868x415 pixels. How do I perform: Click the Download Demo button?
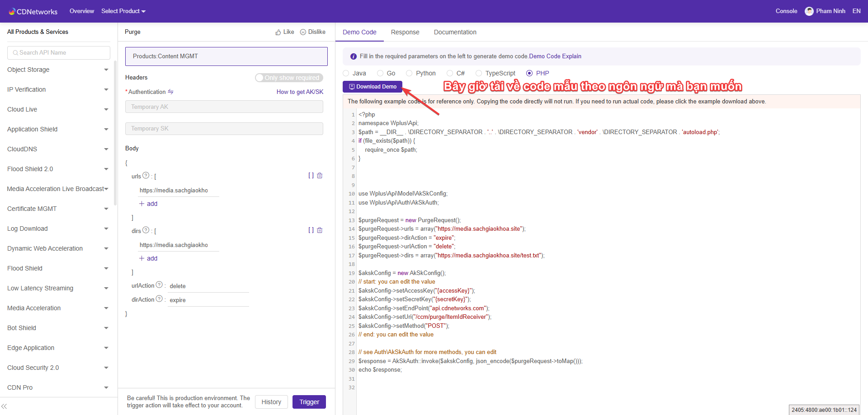pos(373,87)
